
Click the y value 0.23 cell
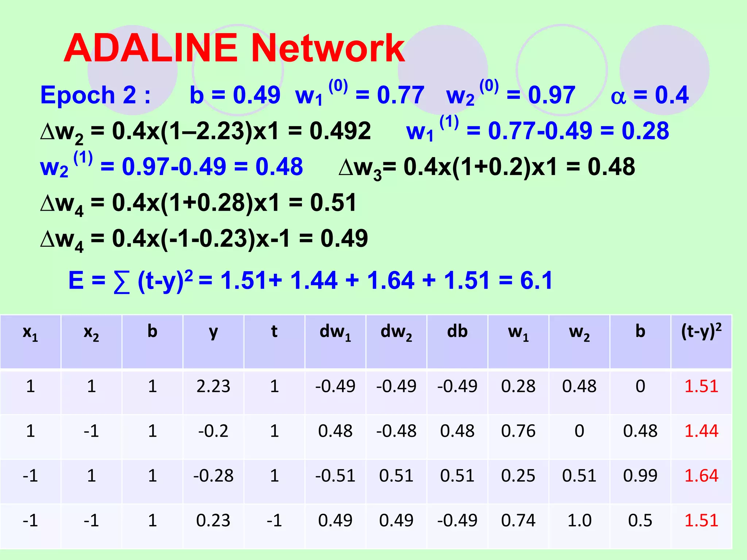click(213, 520)
